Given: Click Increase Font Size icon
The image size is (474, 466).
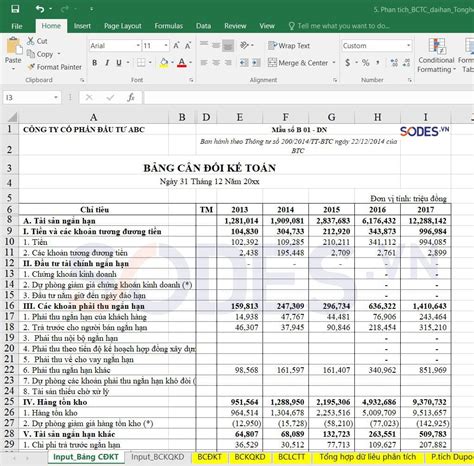Looking at the screenshot, I should coord(176,46).
